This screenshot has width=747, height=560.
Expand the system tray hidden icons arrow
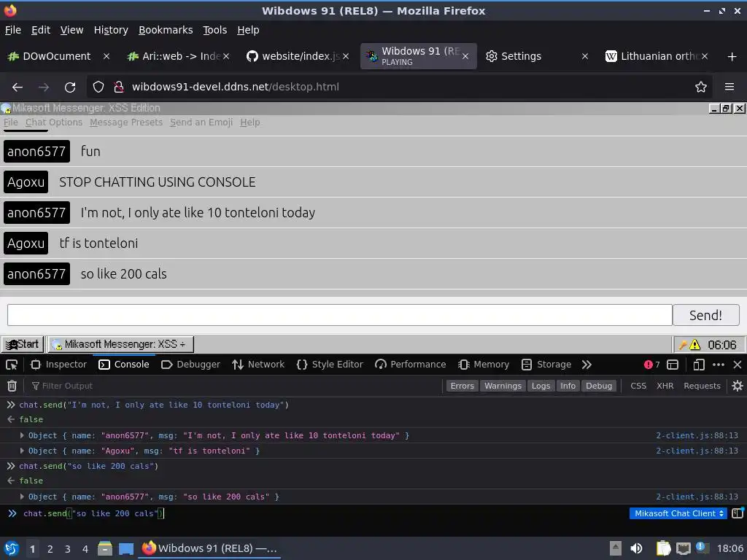[616, 548]
